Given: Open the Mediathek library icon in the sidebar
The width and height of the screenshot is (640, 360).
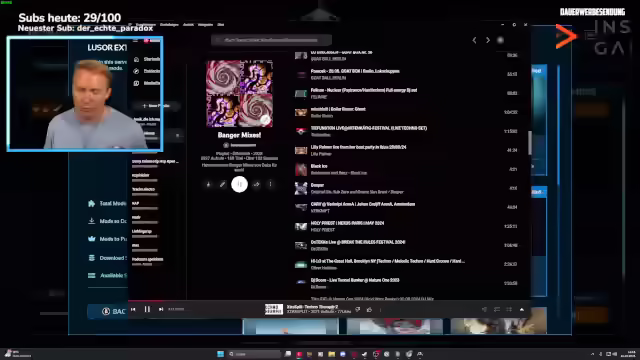Looking at the screenshot, I should click(136, 83).
